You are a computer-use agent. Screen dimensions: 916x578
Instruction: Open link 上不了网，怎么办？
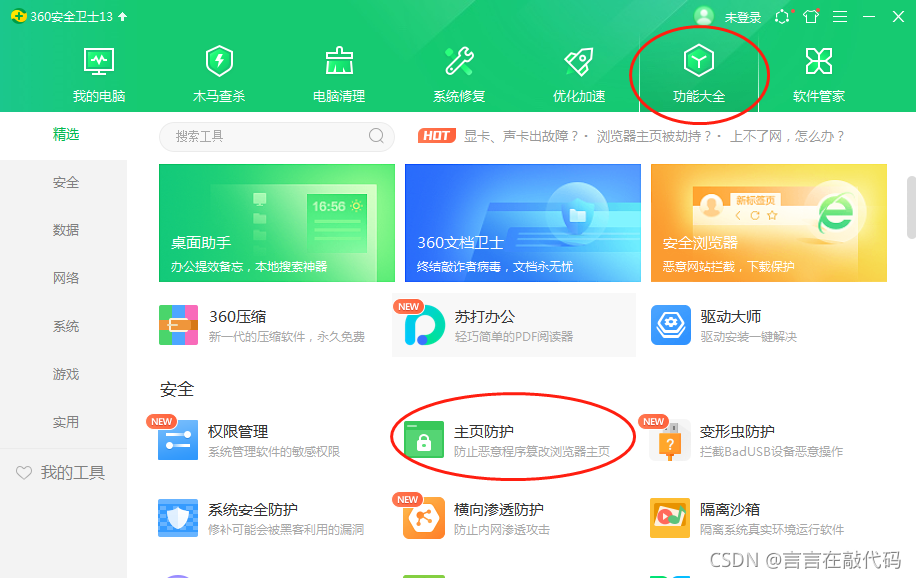point(787,136)
